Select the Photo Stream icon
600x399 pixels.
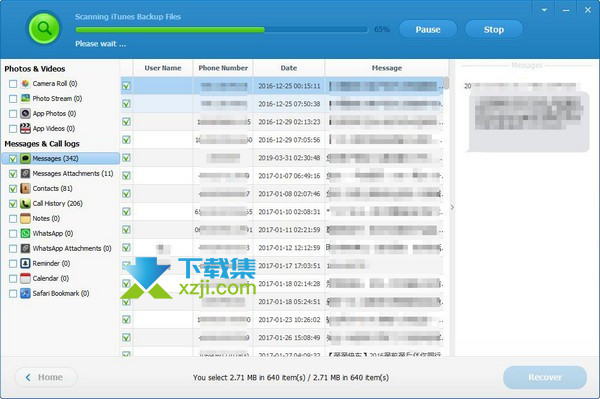(25, 98)
